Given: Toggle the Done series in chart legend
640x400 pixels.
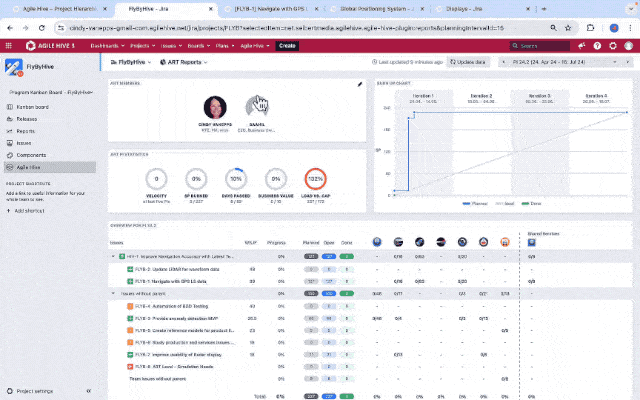Looking at the screenshot, I should (x=531, y=203).
